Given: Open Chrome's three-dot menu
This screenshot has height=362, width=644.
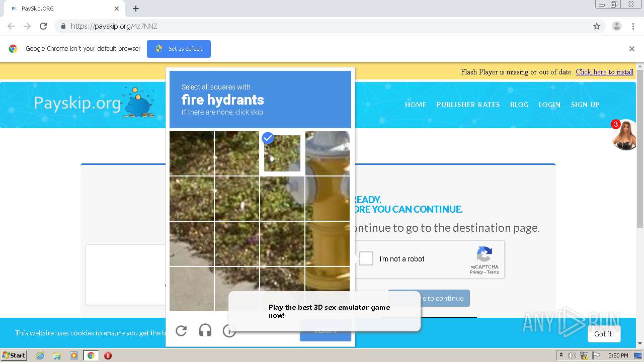Looking at the screenshot, I should tap(633, 26).
